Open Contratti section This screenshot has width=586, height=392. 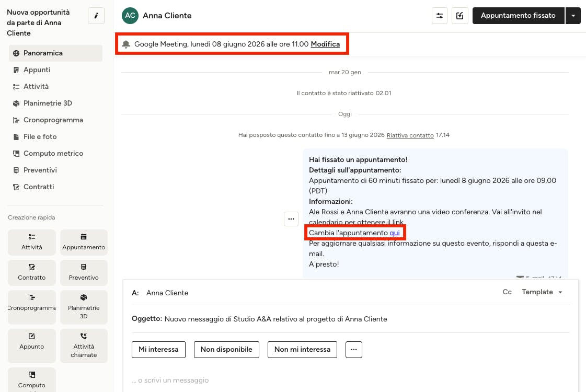click(56, 187)
